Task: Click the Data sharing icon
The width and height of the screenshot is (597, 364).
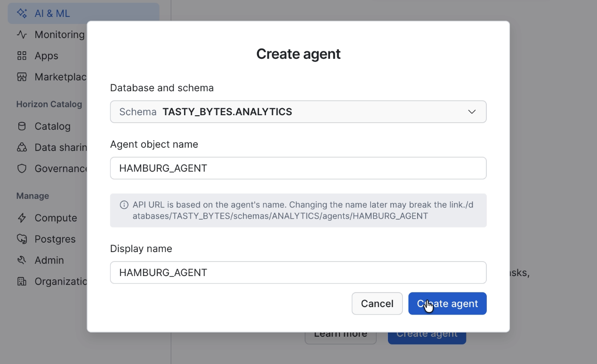Action: click(x=22, y=147)
